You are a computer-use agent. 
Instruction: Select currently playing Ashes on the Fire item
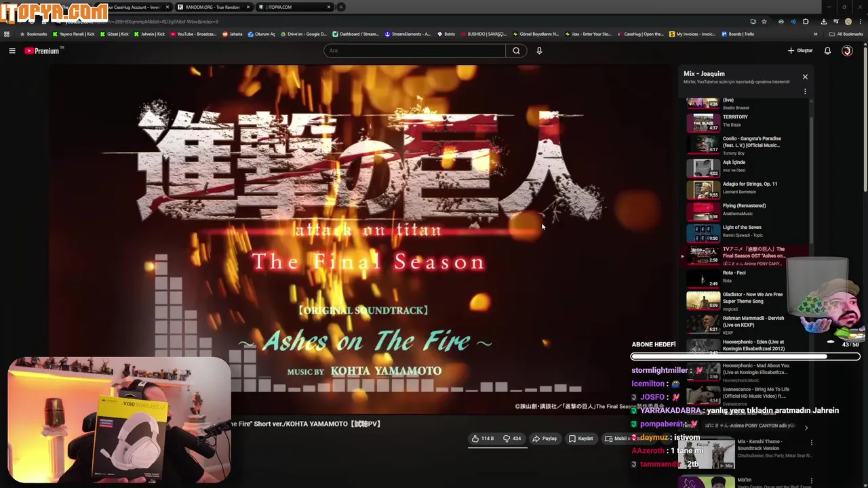[746, 255]
